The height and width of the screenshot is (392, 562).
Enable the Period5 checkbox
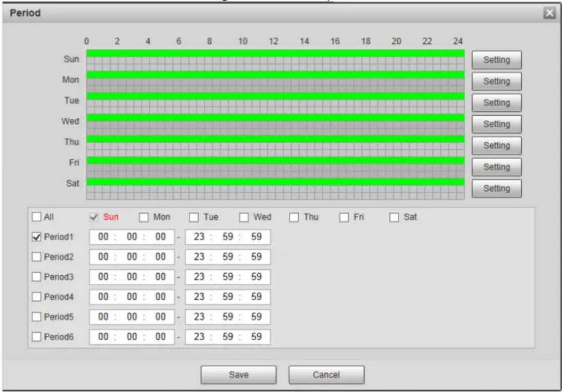click(x=37, y=317)
